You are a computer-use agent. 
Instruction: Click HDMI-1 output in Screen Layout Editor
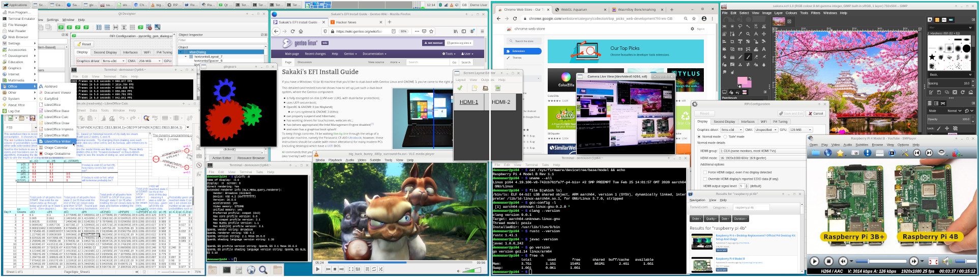click(x=469, y=102)
